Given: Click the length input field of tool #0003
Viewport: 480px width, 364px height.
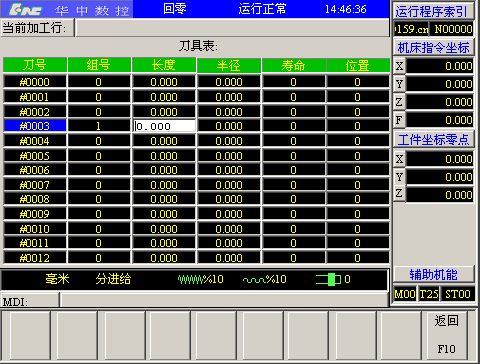Looking at the screenshot, I should point(164,126).
